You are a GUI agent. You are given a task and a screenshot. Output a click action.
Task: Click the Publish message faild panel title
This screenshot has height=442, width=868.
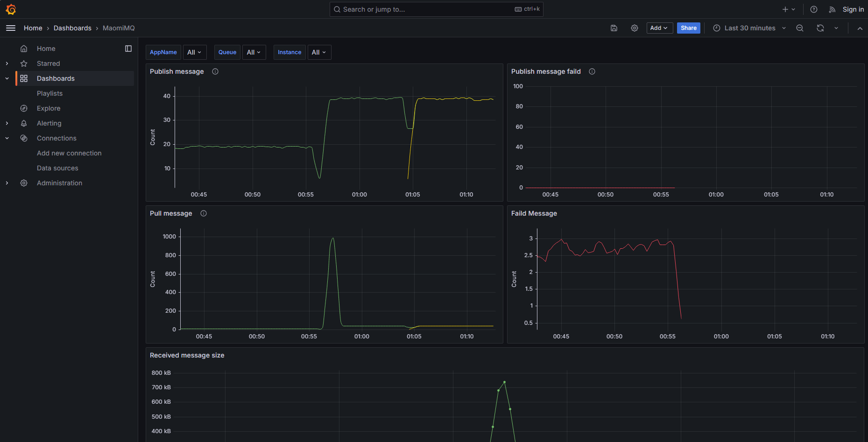tap(546, 71)
